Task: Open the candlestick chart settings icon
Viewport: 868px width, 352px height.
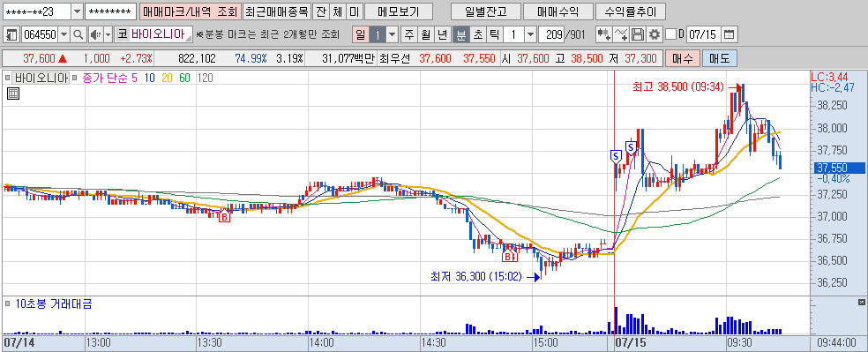Action: pyautogui.click(x=603, y=34)
